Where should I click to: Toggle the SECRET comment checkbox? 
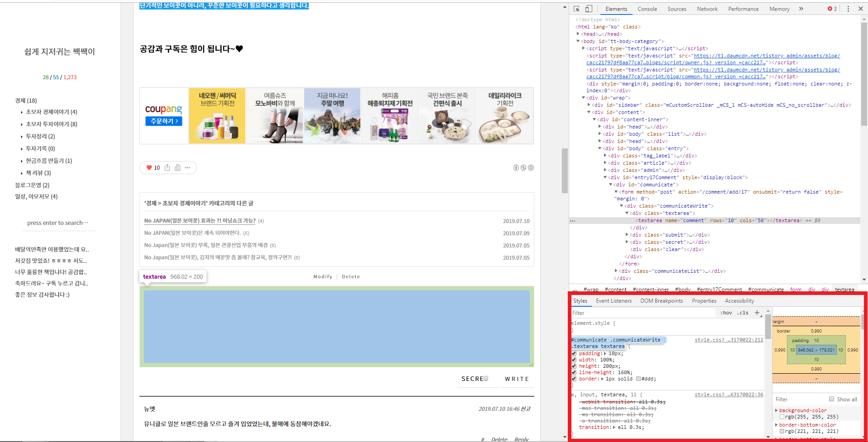coord(485,379)
